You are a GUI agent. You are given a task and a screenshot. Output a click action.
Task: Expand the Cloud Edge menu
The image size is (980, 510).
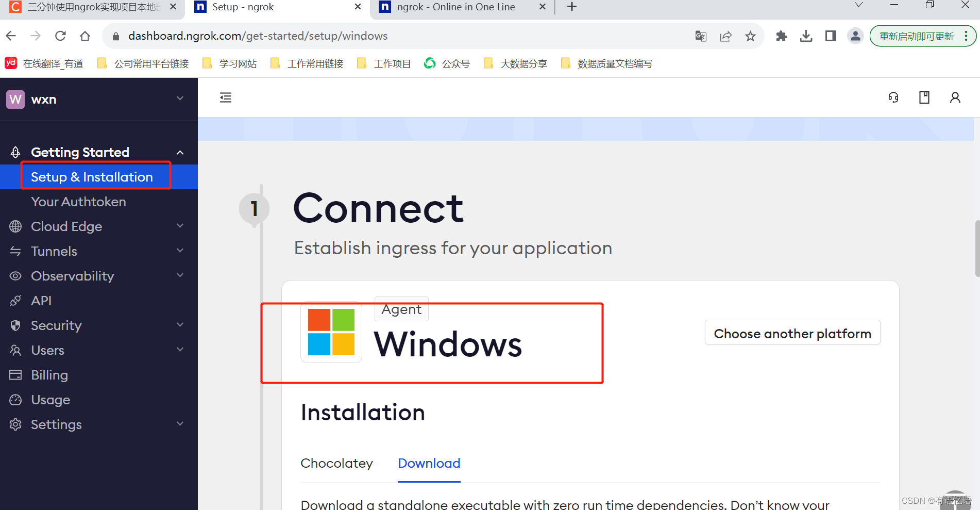pyautogui.click(x=180, y=226)
